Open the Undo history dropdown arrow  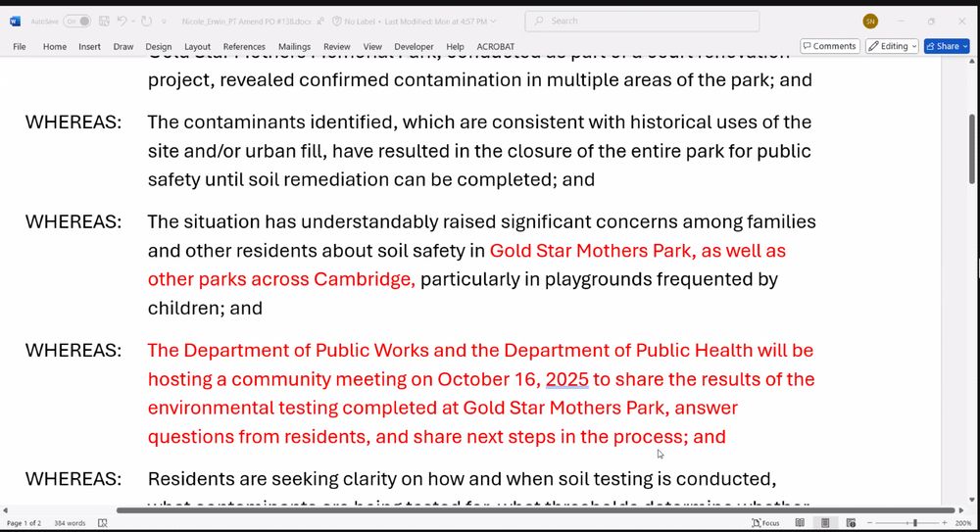click(132, 22)
